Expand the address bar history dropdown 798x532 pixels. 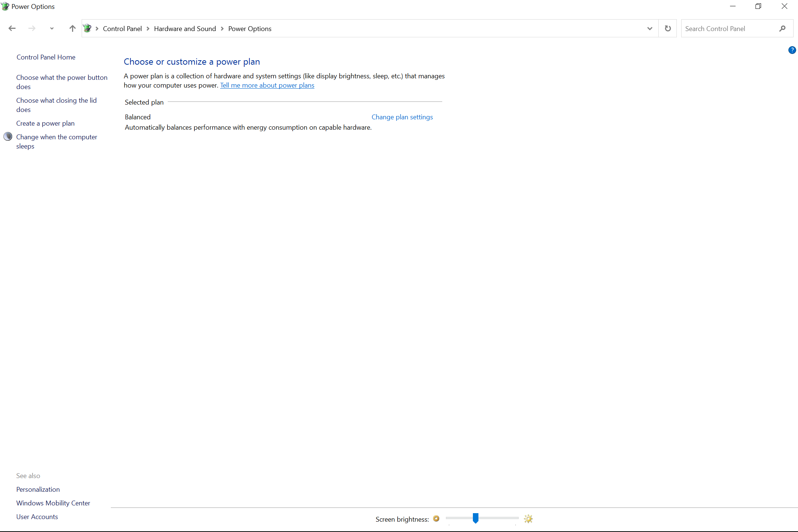[x=649, y=28]
